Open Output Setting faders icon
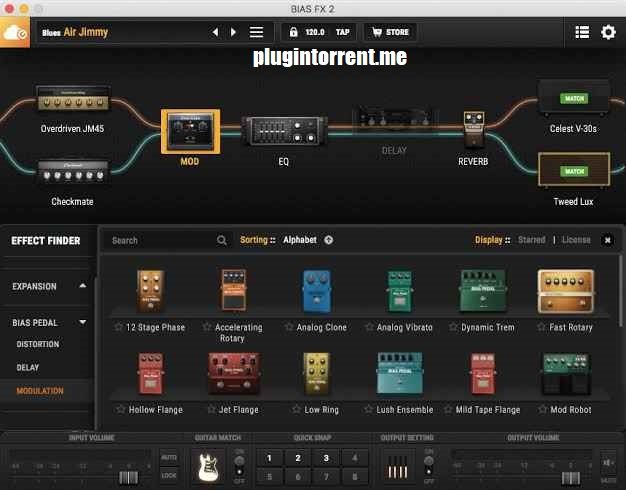 coord(398,467)
